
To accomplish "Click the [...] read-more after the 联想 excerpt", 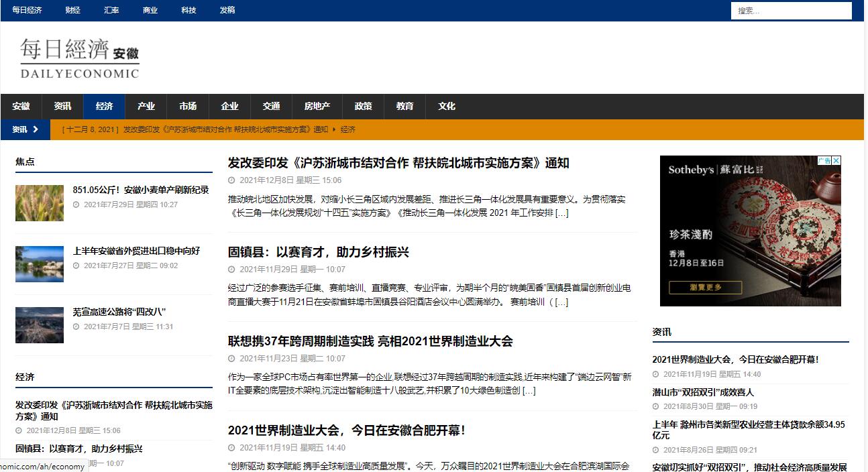I will (x=529, y=391).
